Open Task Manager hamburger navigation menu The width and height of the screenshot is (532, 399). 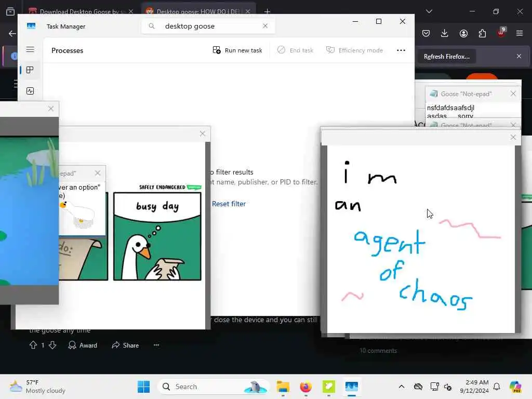pos(30,50)
